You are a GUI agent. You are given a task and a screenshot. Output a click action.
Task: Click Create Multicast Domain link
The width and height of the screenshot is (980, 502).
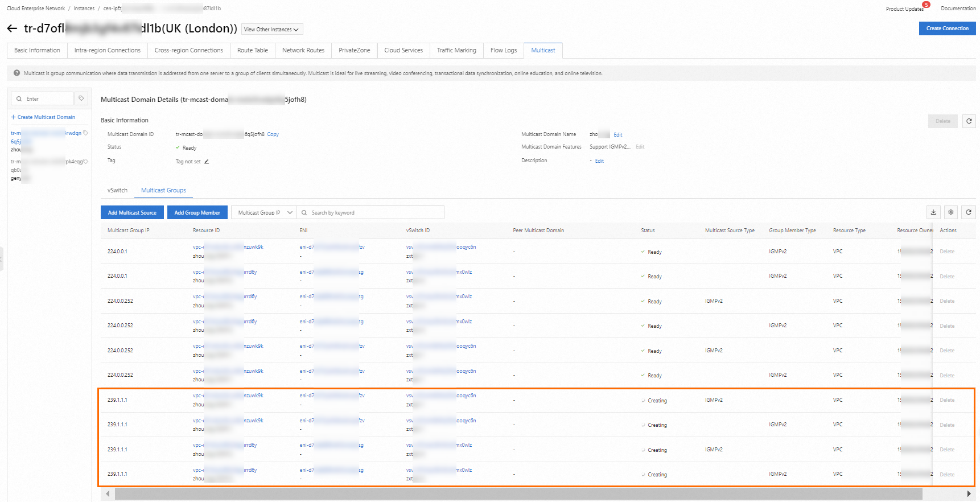click(x=43, y=117)
